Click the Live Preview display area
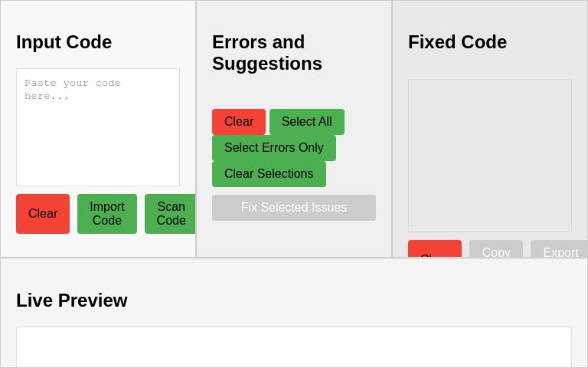Image resolution: width=588 pixels, height=368 pixels. point(294,347)
